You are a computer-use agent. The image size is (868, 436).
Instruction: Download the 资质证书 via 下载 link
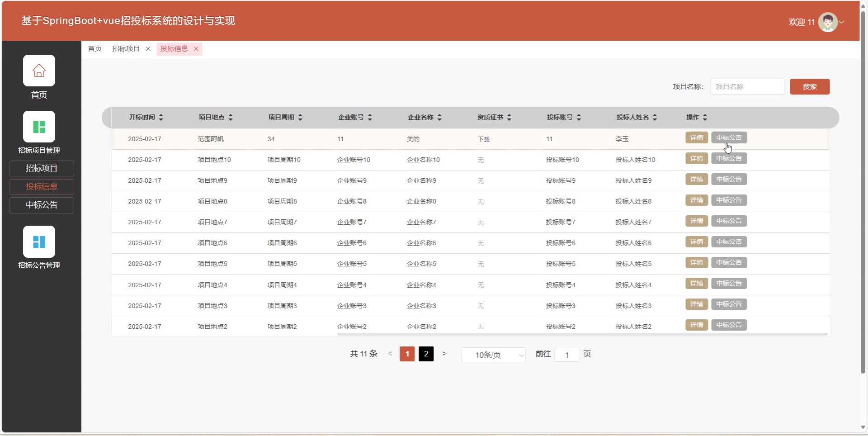483,139
